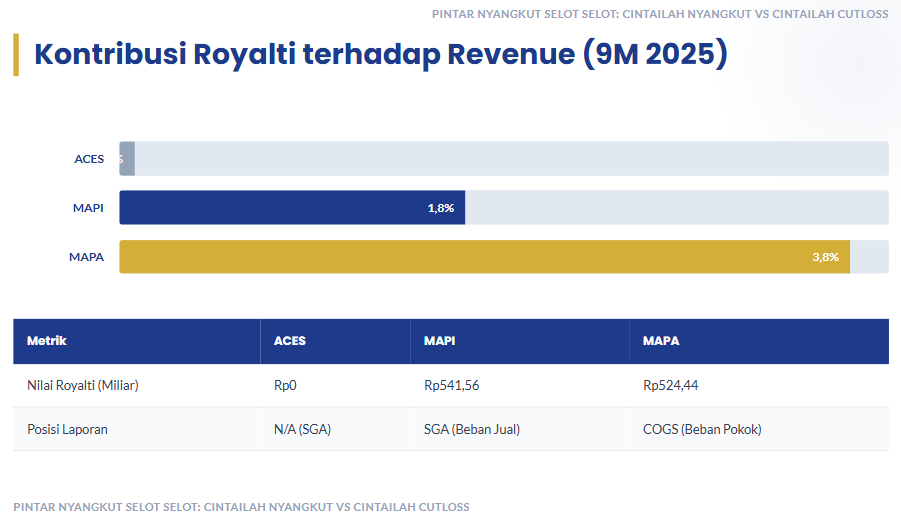Click the ACES table column header
Screen dimensions: 901x527
pos(289,341)
